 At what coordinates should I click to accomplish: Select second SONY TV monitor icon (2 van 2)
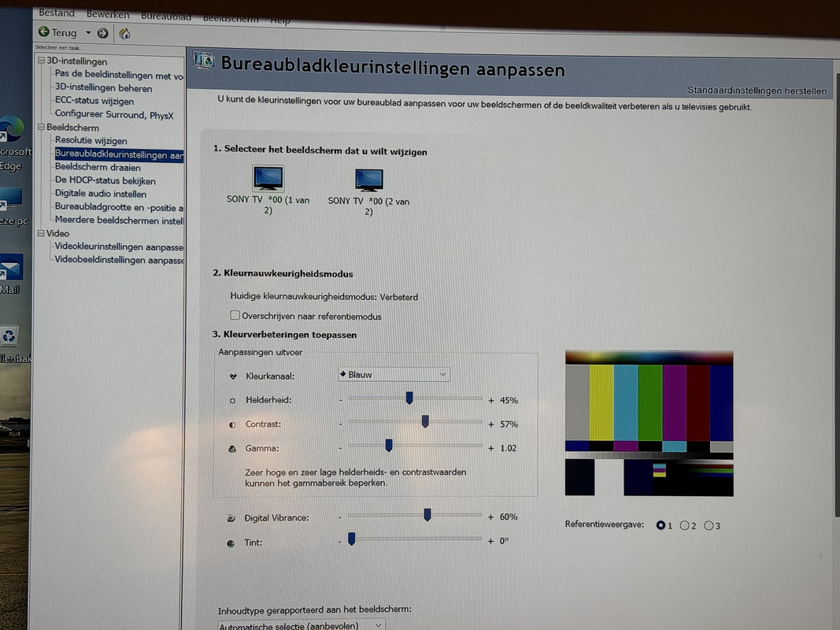click(369, 180)
